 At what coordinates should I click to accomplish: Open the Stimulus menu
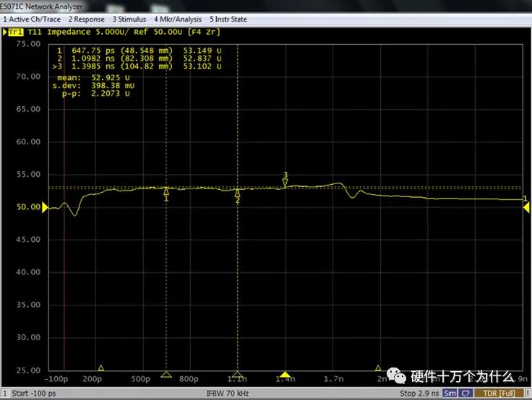click(129, 19)
